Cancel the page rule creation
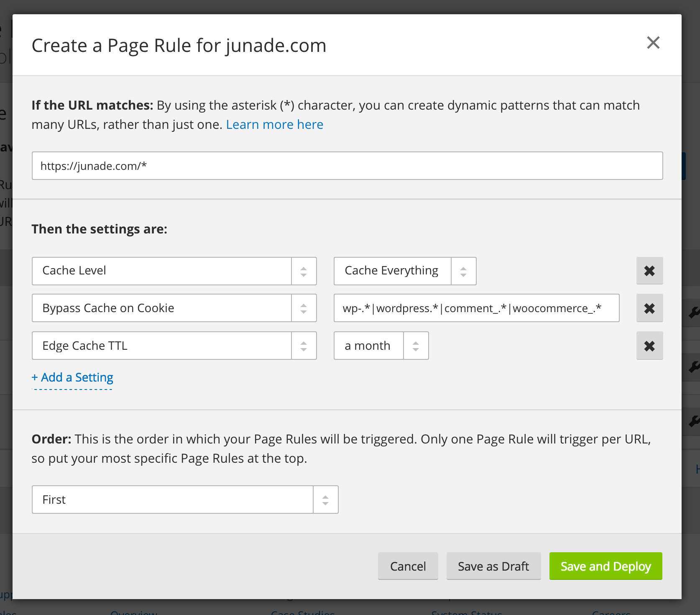Viewport: 700px width, 615px height. (x=408, y=566)
